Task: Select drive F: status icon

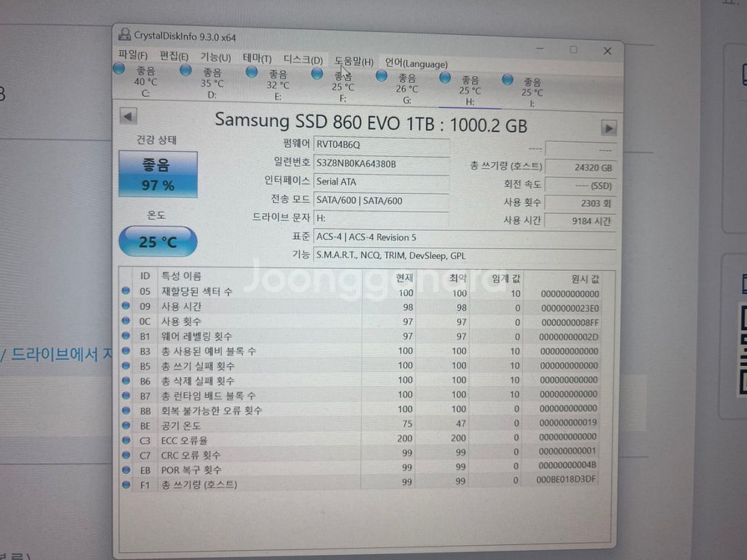Action: pyautogui.click(x=317, y=74)
